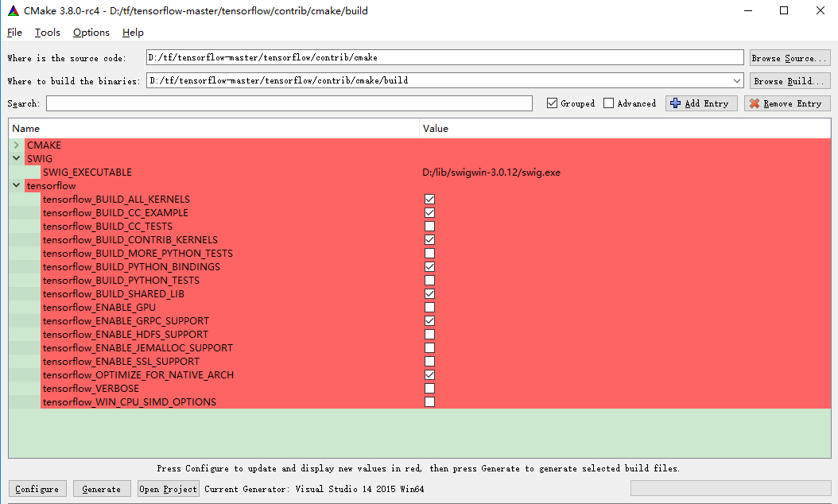This screenshot has height=504, width=838.
Task: Check tensorflow_WIN_CPU_SIMD_OPTIONS checkbox
Action: (x=429, y=402)
